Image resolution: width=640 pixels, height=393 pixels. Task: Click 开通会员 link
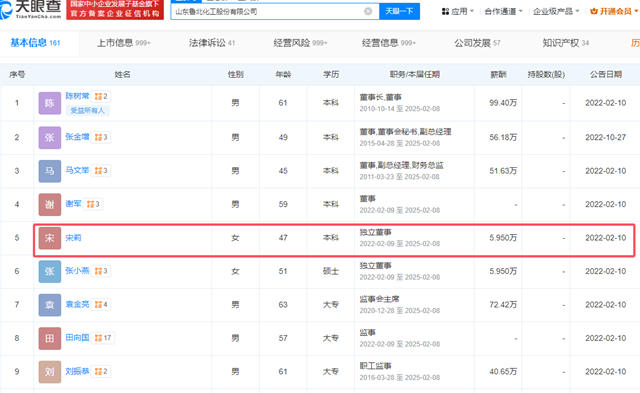(614, 11)
